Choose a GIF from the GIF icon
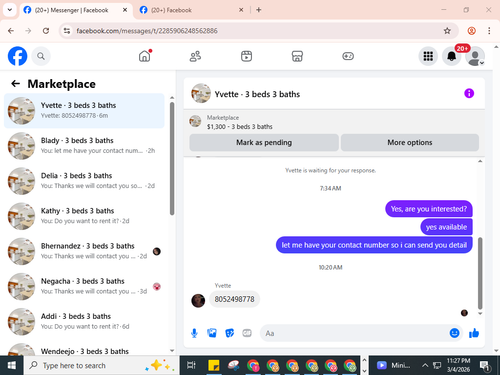The image size is (500, 375). point(247,333)
